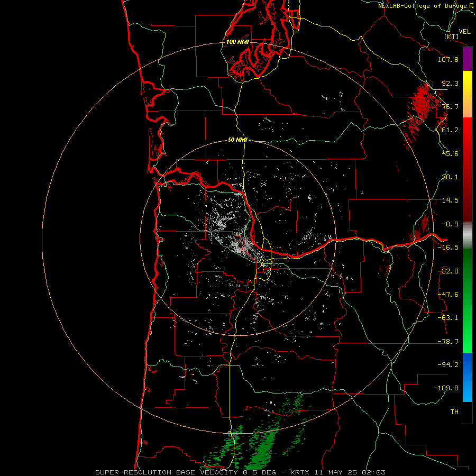Click the 100 NMI range ring label
Image resolution: width=476 pixels, height=476 pixels.
pyautogui.click(x=237, y=42)
